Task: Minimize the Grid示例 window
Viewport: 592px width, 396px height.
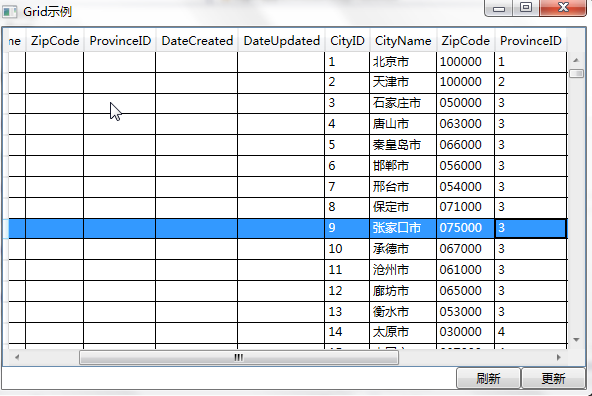Action: point(499,8)
